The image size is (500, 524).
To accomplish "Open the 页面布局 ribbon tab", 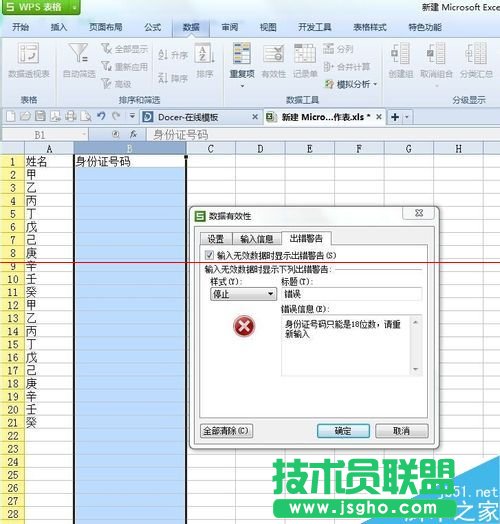I will tap(105, 27).
